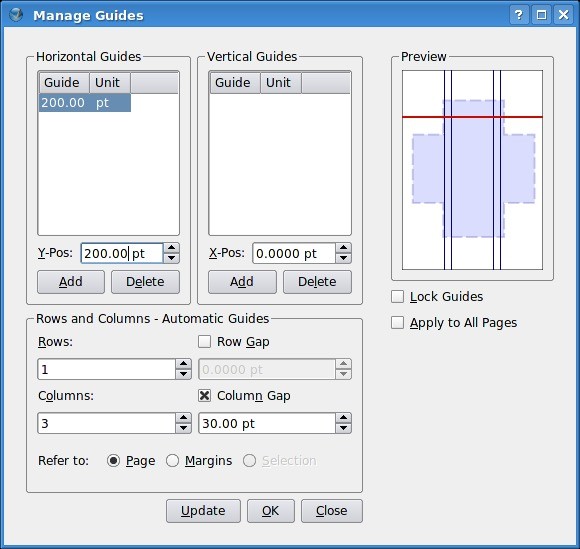Click the Scribus icon in title bar
Image resolution: width=580 pixels, height=549 pixels.
coord(16,15)
